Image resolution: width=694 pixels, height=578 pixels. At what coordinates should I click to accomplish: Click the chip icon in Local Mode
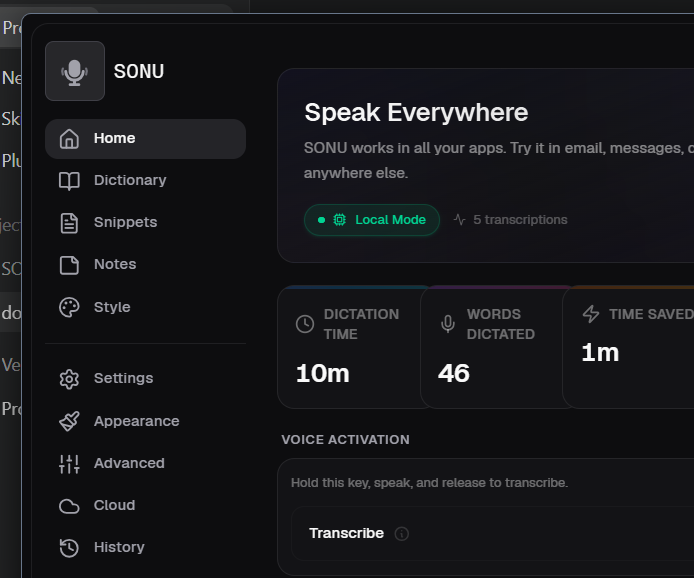pyautogui.click(x=339, y=220)
